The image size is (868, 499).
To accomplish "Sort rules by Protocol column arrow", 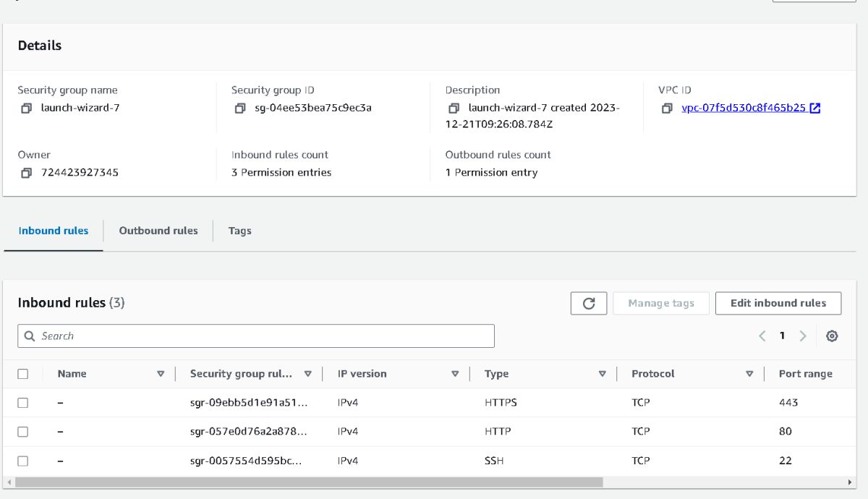I will (x=749, y=374).
